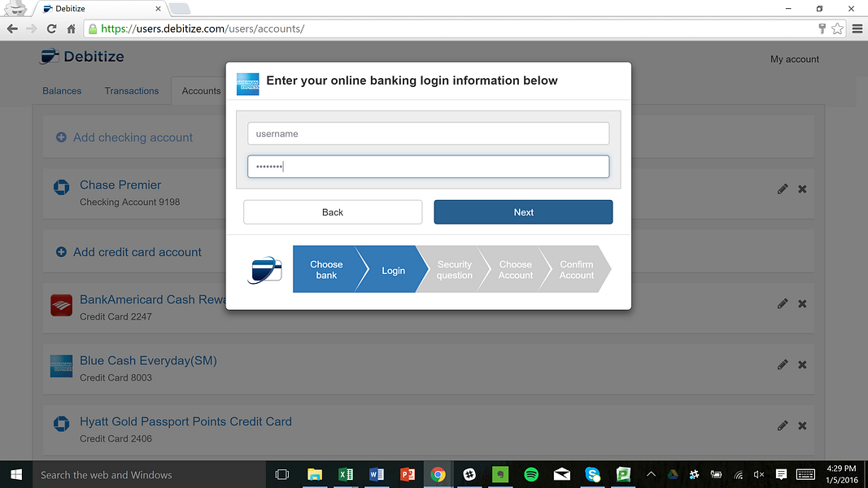Open File Explorer from the taskbar
This screenshot has width=868, height=488.
[315, 475]
